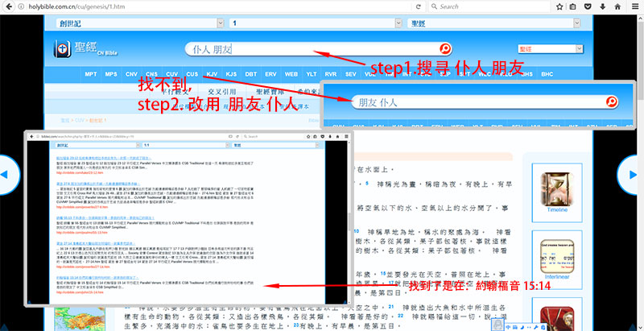
Task: Switch to the WEB version tab
Action: (x=291, y=74)
